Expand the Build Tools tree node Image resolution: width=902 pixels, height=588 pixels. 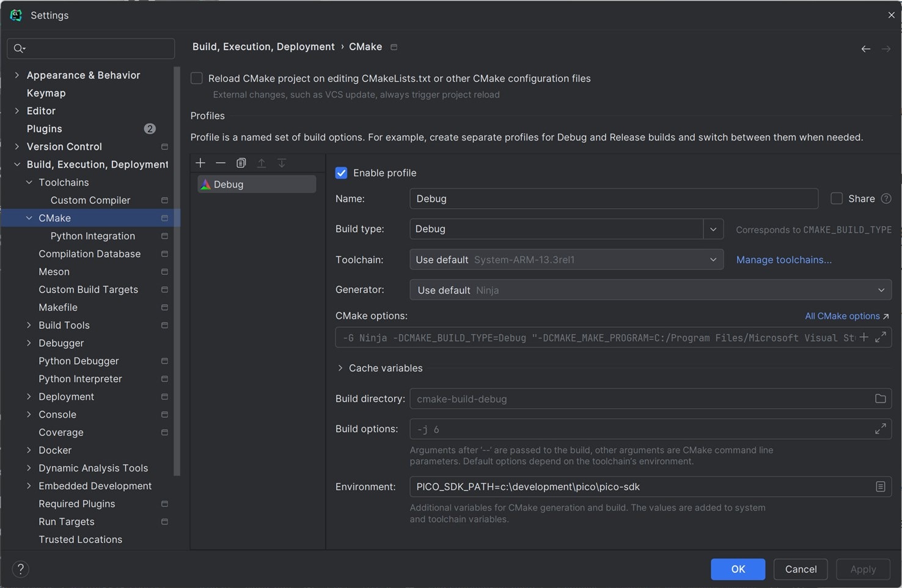29,325
